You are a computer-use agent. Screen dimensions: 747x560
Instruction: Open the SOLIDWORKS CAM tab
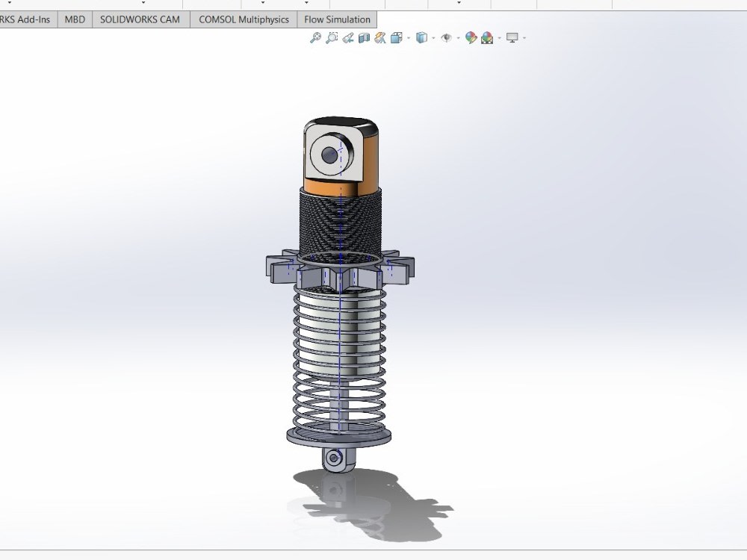click(x=139, y=19)
